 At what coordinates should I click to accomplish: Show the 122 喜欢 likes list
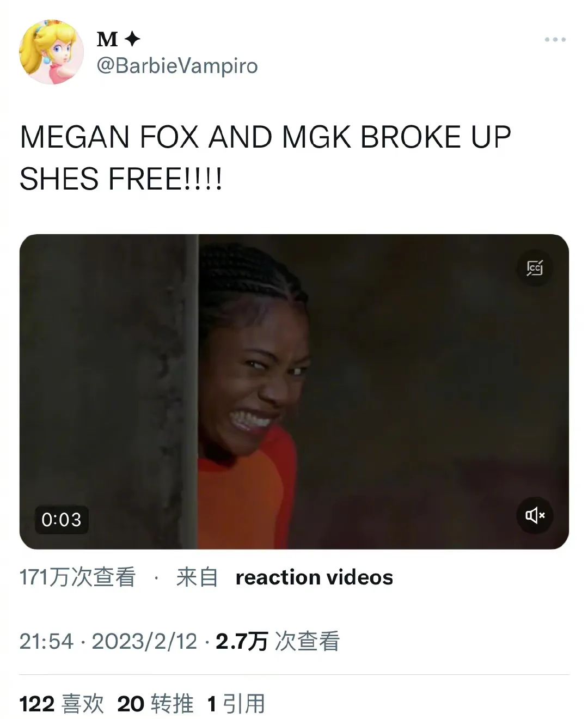[62, 704]
